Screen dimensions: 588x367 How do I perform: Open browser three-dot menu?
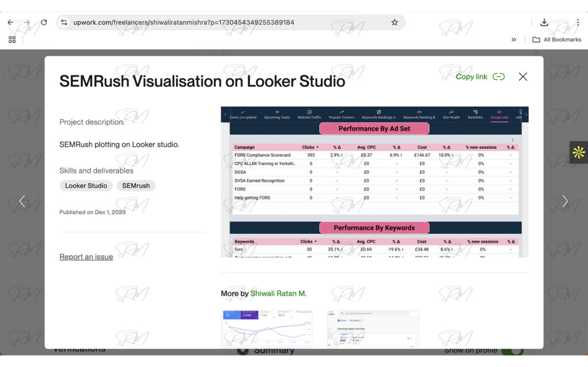pyautogui.click(x=578, y=22)
